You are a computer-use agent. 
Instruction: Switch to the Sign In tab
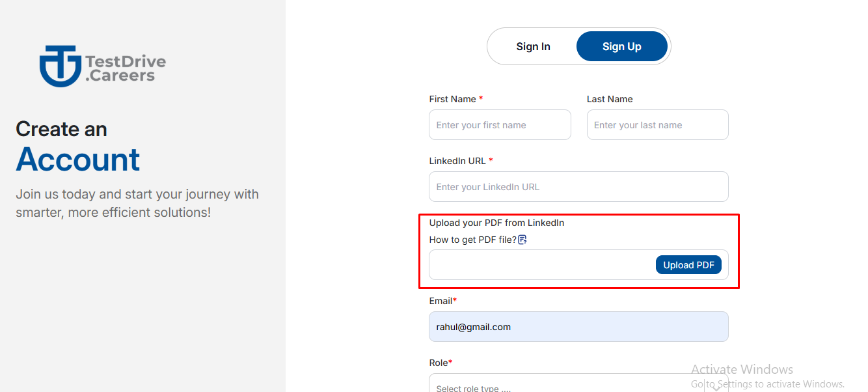click(533, 46)
